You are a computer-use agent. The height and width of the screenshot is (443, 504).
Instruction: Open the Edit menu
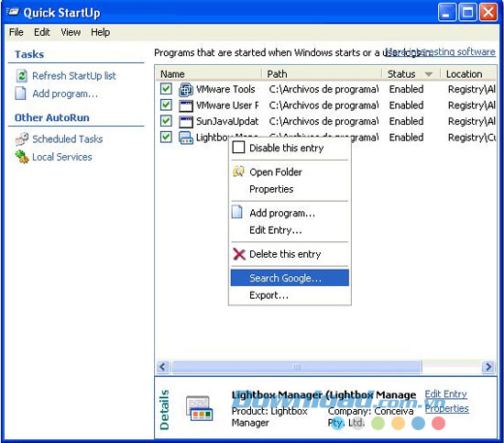tap(42, 32)
